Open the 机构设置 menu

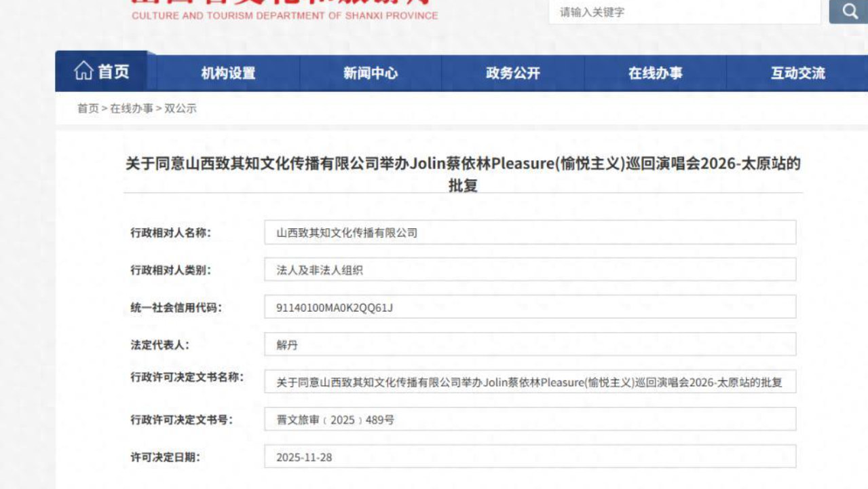228,73
